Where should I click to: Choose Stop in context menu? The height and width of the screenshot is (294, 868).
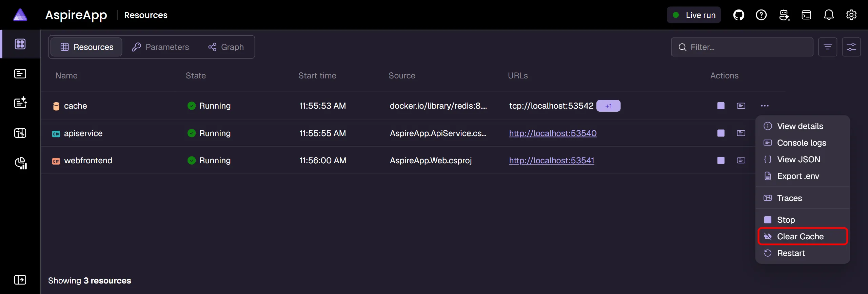click(x=803, y=220)
